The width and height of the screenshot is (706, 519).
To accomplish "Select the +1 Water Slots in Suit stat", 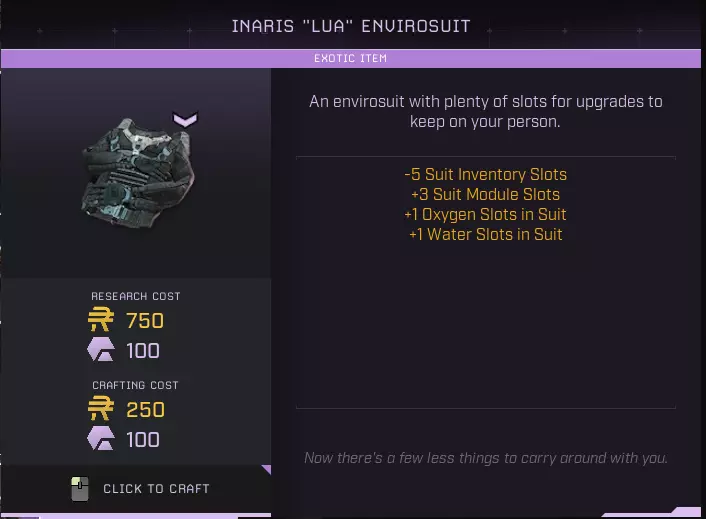I will [x=485, y=234].
